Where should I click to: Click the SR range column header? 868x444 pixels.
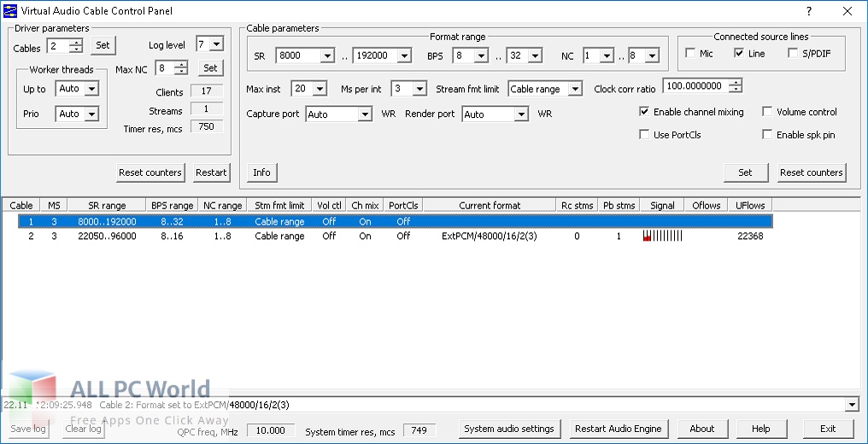tap(107, 205)
